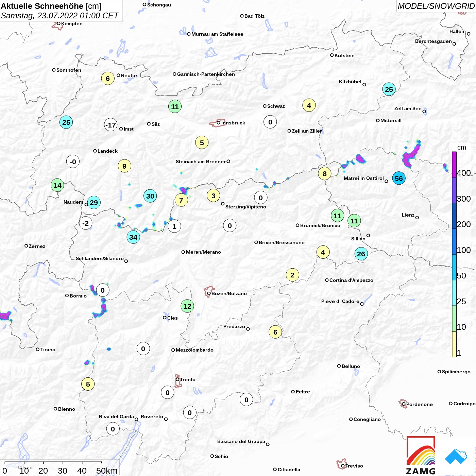The image size is (476, 476).
Task: Click the Predazzo town label
Action: [234, 326]
